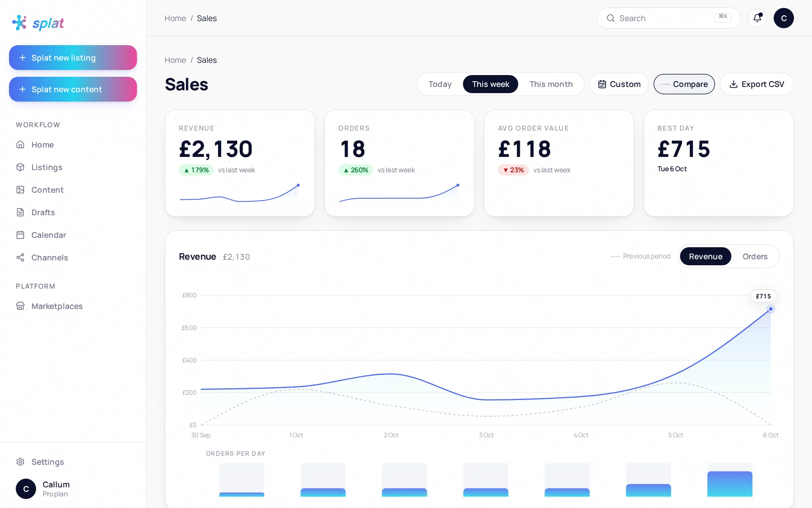Switch chart to Revenue view

click(706, 256)
